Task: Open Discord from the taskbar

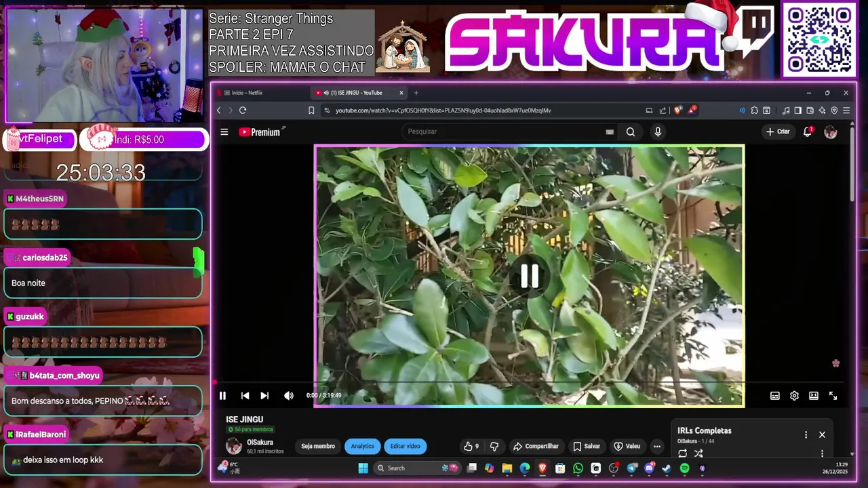Action: 649,468
